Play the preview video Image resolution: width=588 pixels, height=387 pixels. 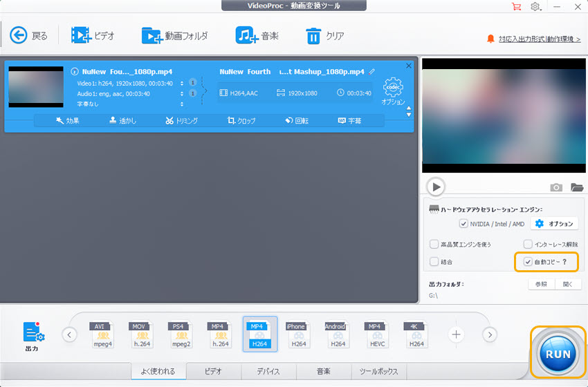click(x=436, y=187)
